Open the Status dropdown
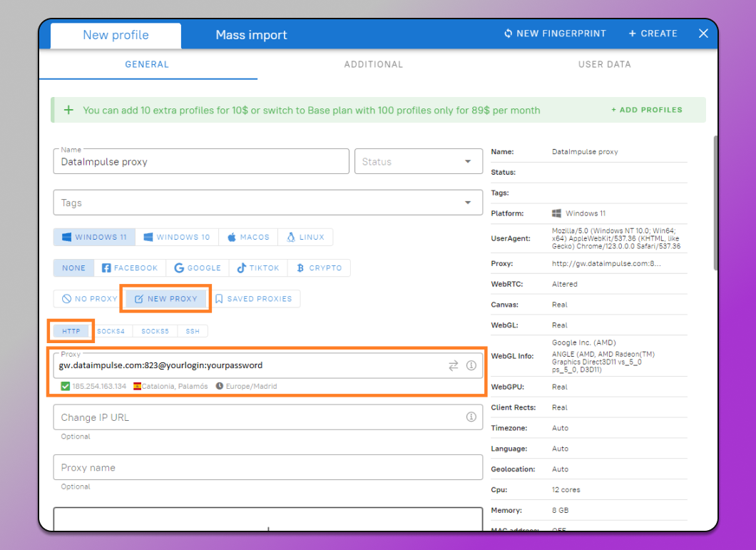The width and height of the screenshot is (756, 550). (419, 161)
